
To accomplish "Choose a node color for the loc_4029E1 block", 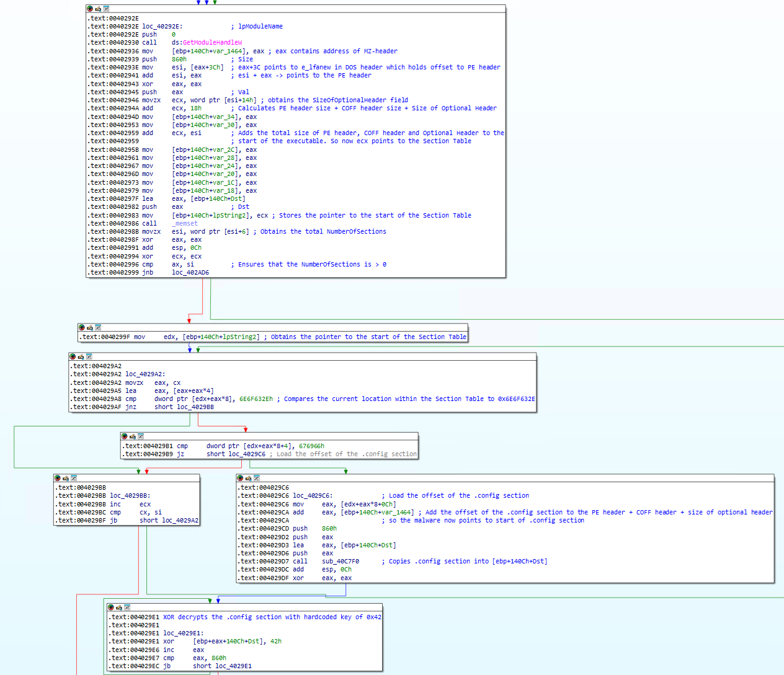I will coord(111,607).
